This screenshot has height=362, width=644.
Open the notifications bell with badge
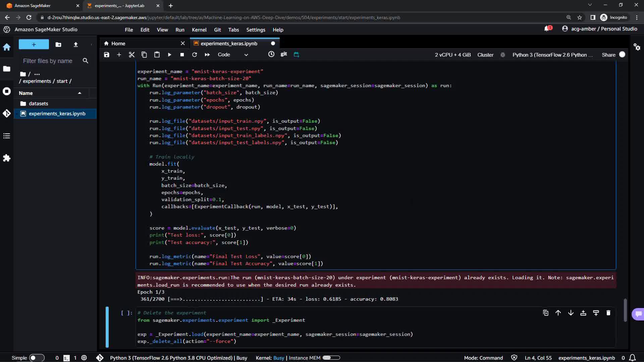click(x=547, y=29)
